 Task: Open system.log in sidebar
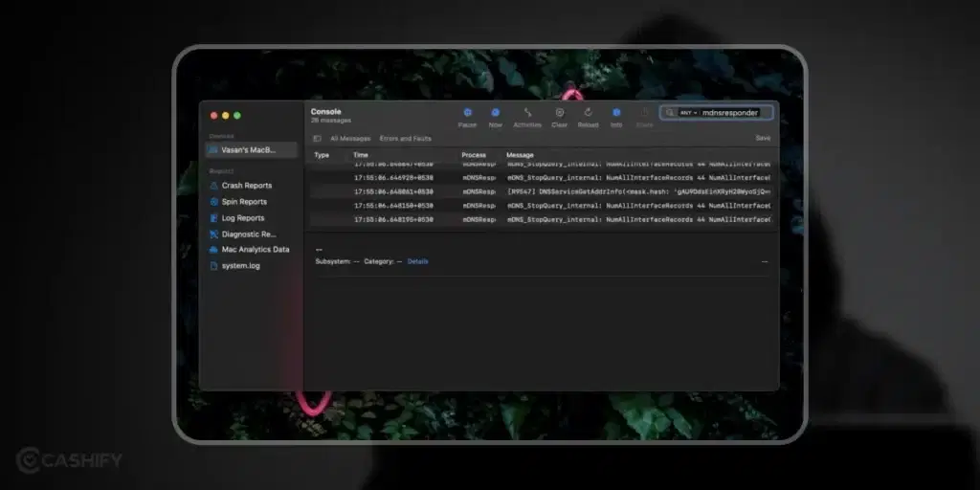[240, 266]
